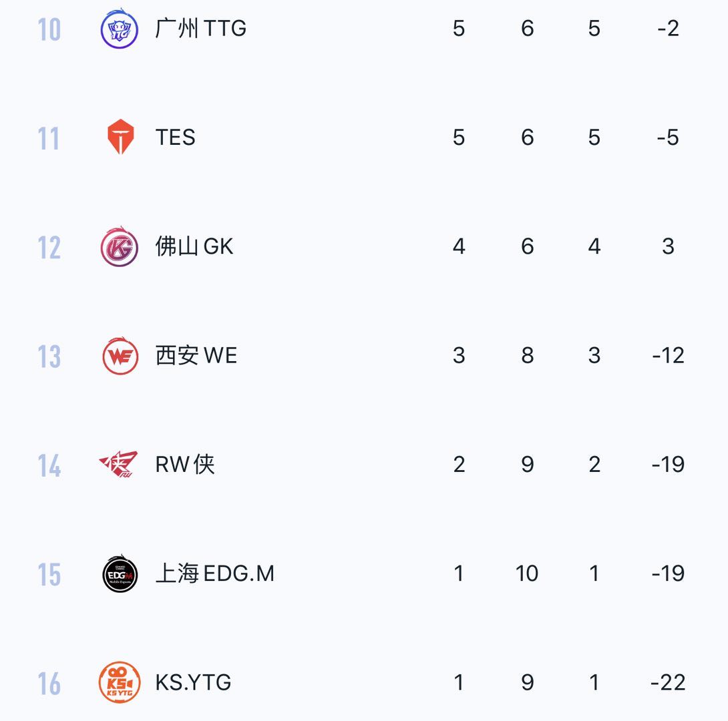The width and height of the screenshot is (728, 721).
Task: Click the 西安 WE team name
Action: point(196,355)
